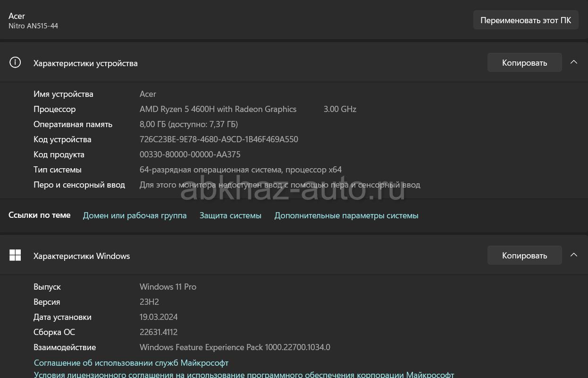
Task: Open the Microsoft software license terms link
Action: [244, 375]
